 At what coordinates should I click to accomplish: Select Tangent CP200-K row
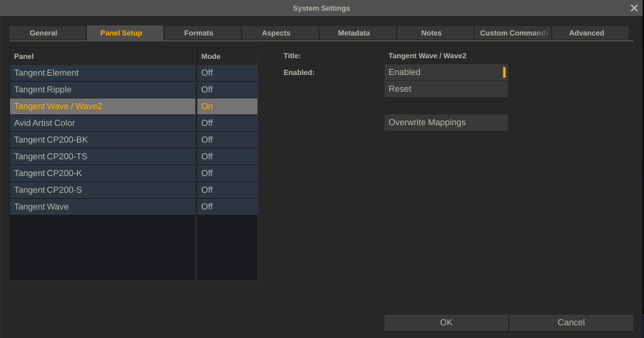tap(103, 173)
